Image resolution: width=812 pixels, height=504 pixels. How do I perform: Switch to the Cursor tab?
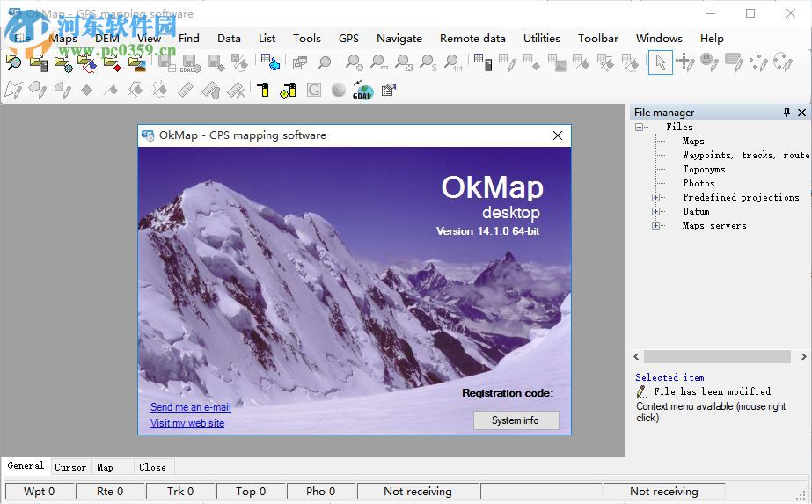[x=70, y=467]
